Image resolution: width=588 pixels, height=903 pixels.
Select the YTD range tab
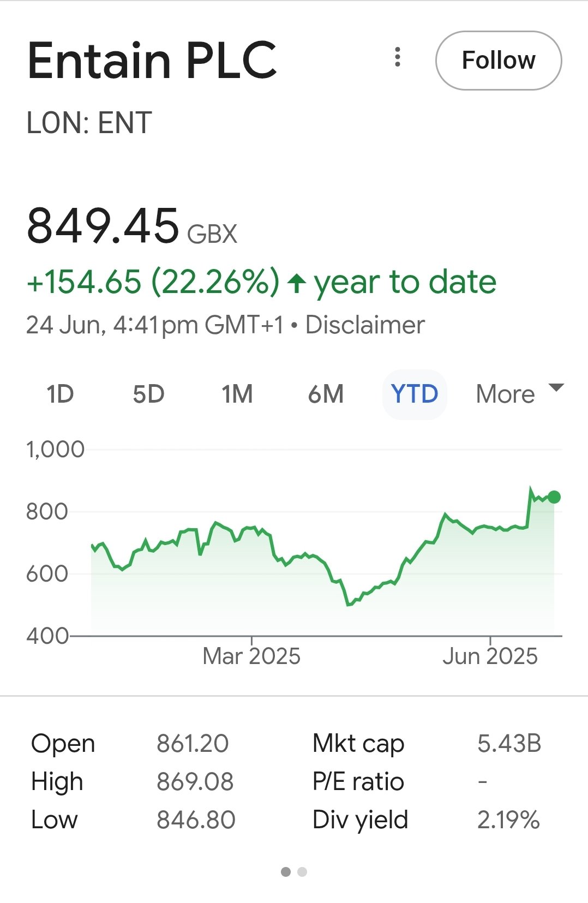pyautogui.click(x=415, y=394)
